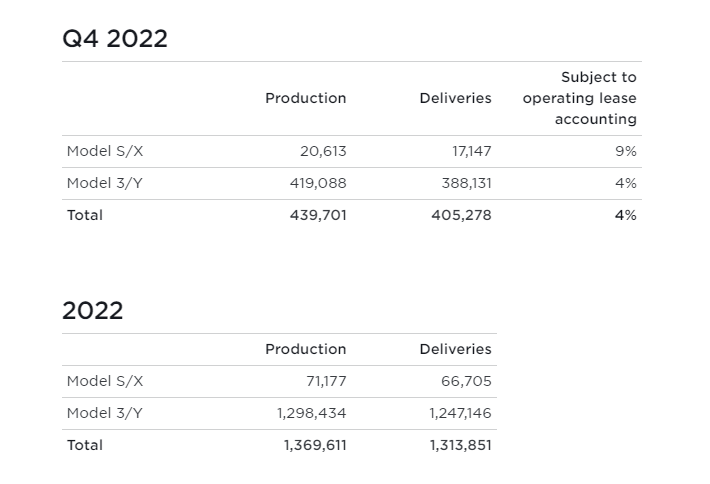Image resolution: width=710 pixels, height=484 pixels.
Task: Click Q4 Model S/X deliveries value 17,147
Action: [x=471, y=151]
